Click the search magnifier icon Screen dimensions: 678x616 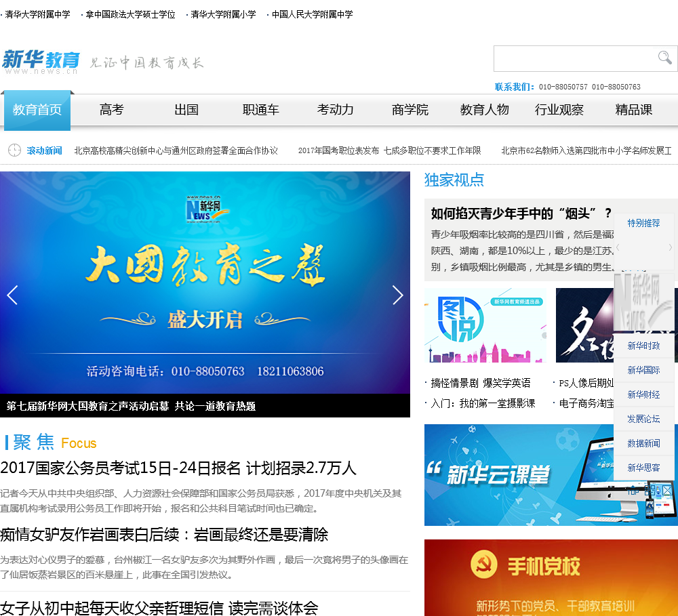[x=664, y=58]
